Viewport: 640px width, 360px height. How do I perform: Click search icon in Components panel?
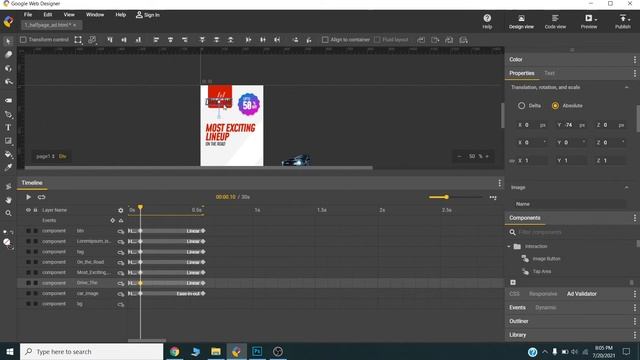[x=512, y=232]
